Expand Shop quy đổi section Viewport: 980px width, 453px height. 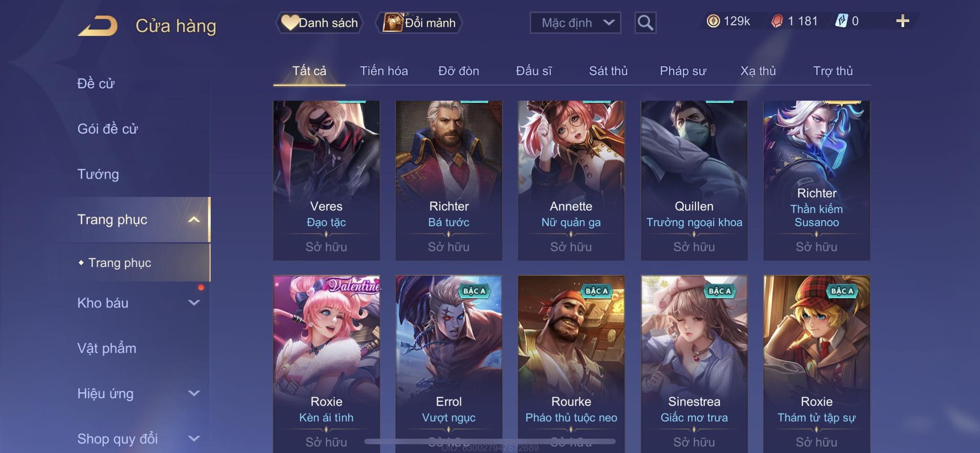tap(194, 438)
